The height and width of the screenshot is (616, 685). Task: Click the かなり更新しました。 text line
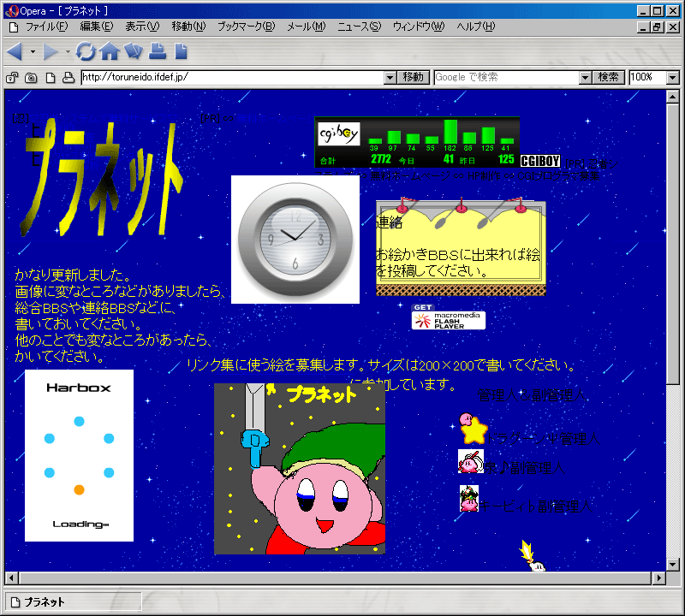tap(73, 275)
